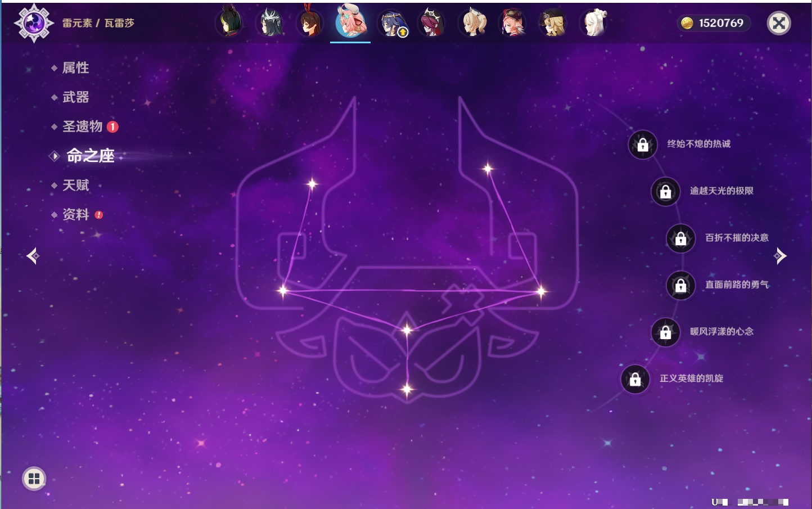This screenshot has height=509, width=812.
Task: View constellation 直面前路的勇气
Action: pos(737,285)
